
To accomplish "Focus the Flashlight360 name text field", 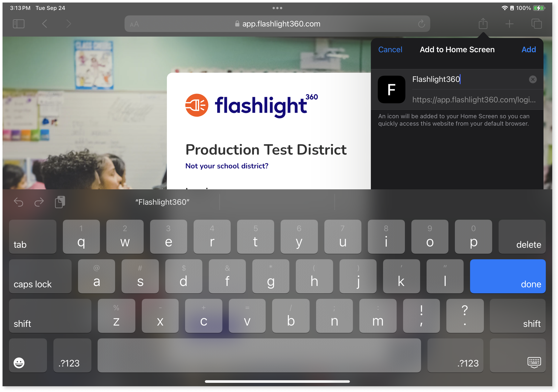I will pyautogui.click(x=469, y=79).
